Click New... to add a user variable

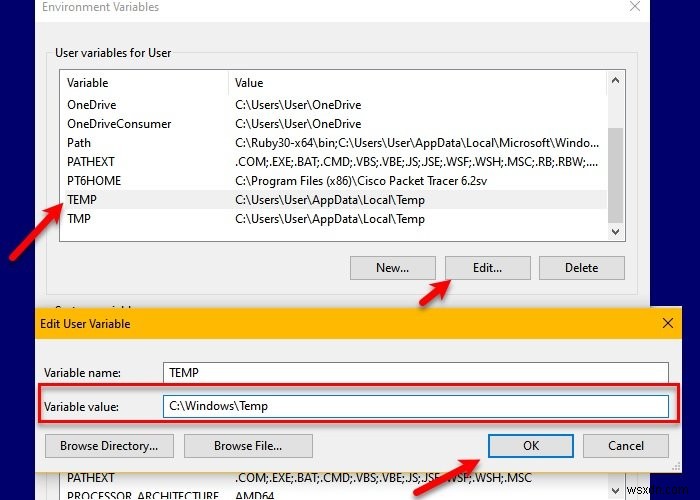(392, 267)
